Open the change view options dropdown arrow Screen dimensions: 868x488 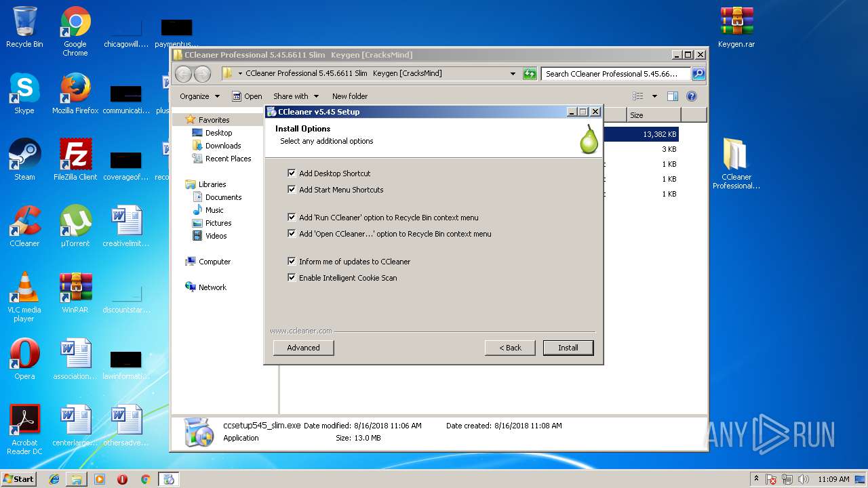click(x=654, y=96)
